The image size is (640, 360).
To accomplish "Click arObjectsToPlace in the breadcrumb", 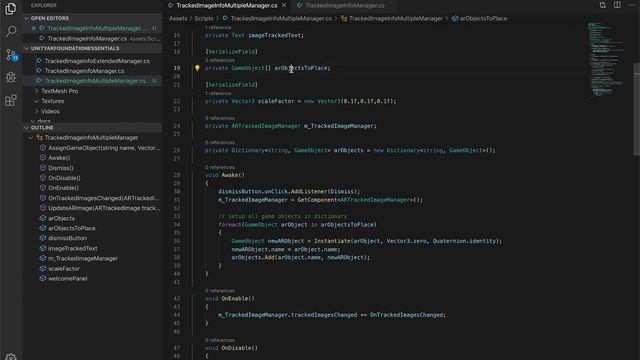I will (x=483, y=18).
